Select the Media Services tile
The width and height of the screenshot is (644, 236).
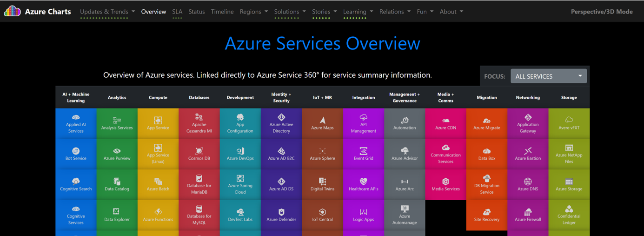click(x=445, y=185)
